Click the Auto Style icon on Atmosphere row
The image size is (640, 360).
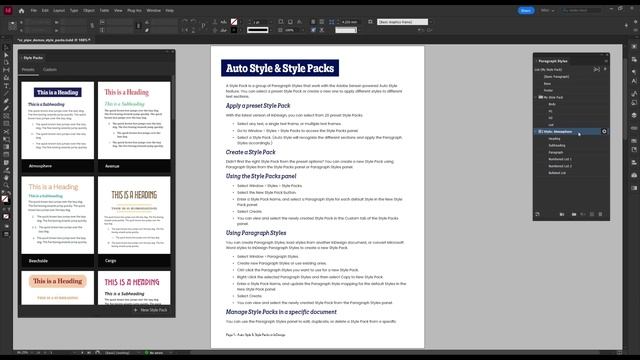(x=604, y=131)
